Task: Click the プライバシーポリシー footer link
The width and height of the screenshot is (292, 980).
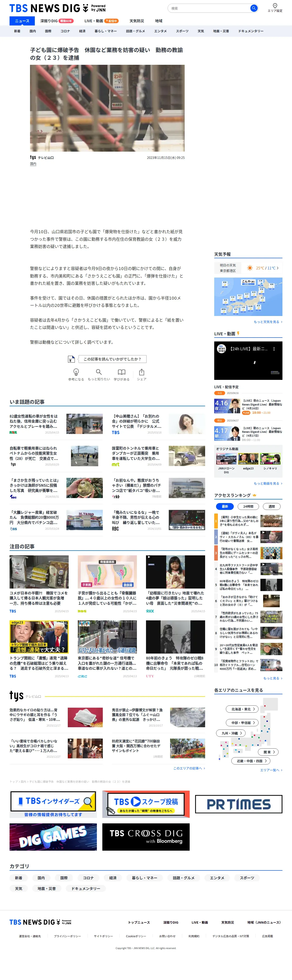Action: pyautogui.click(x=67, y=936)
